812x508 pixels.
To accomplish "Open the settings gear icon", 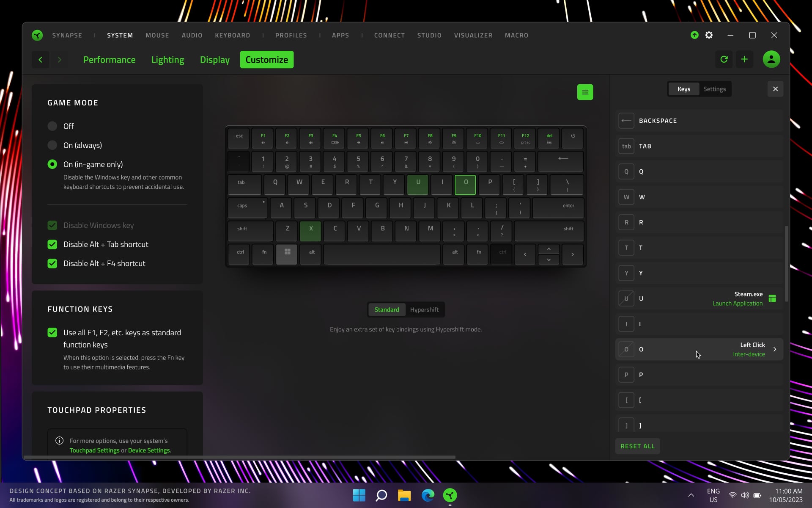I will click(x=709, y=35).
